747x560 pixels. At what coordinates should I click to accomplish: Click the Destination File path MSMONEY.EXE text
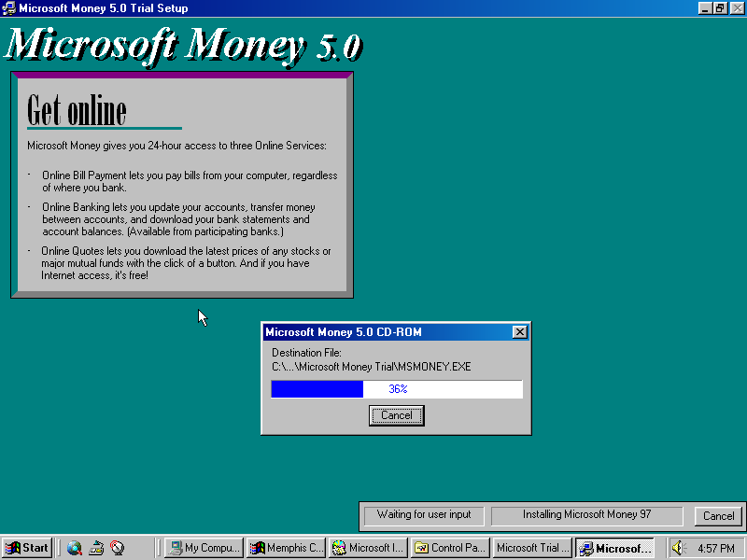point(371,367)
